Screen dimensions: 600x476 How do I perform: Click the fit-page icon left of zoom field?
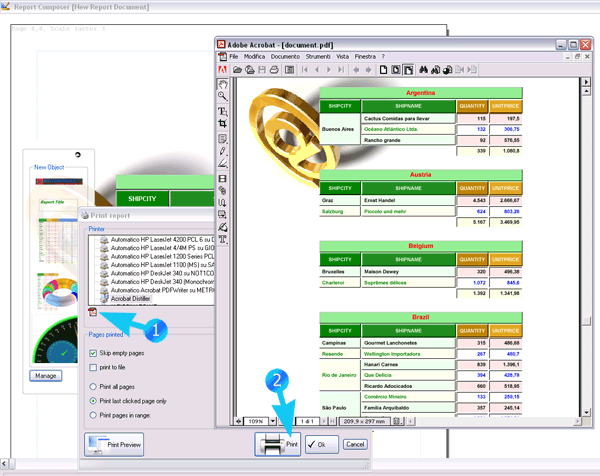(238, 421)
